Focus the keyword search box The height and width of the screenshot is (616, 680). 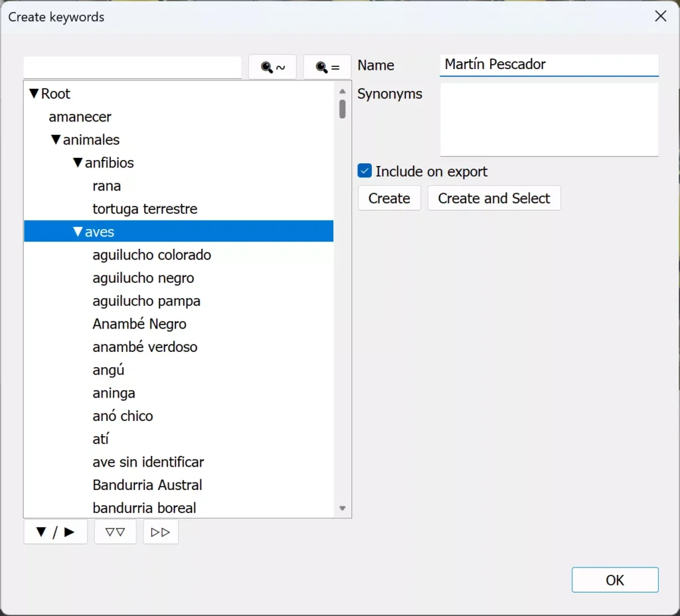click(133, 67)
